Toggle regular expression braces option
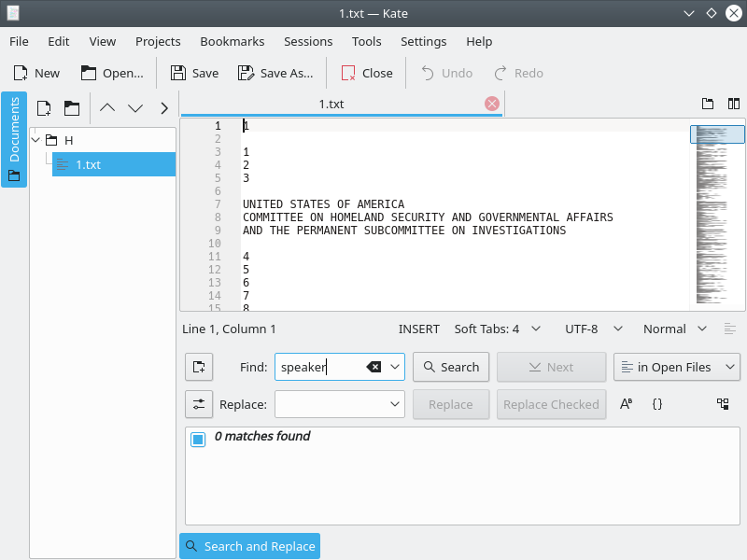This screenshot has width=747, height=560. [657, 404]
